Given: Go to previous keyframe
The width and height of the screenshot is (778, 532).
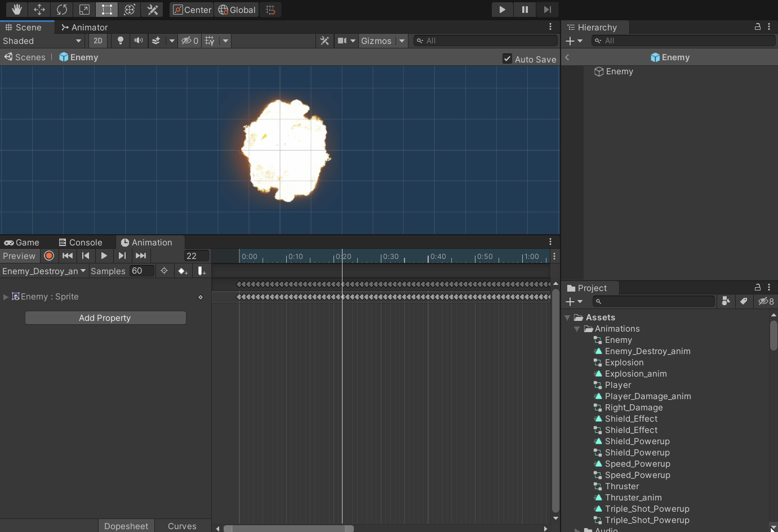Looking at the screenshot, I should (86, 256).
